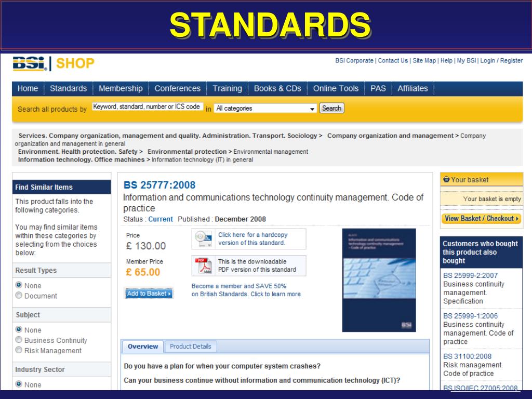Screen dimensions: 532x399
Task: Click View Basket / Checkout button
Action: (x=482, y=219)
